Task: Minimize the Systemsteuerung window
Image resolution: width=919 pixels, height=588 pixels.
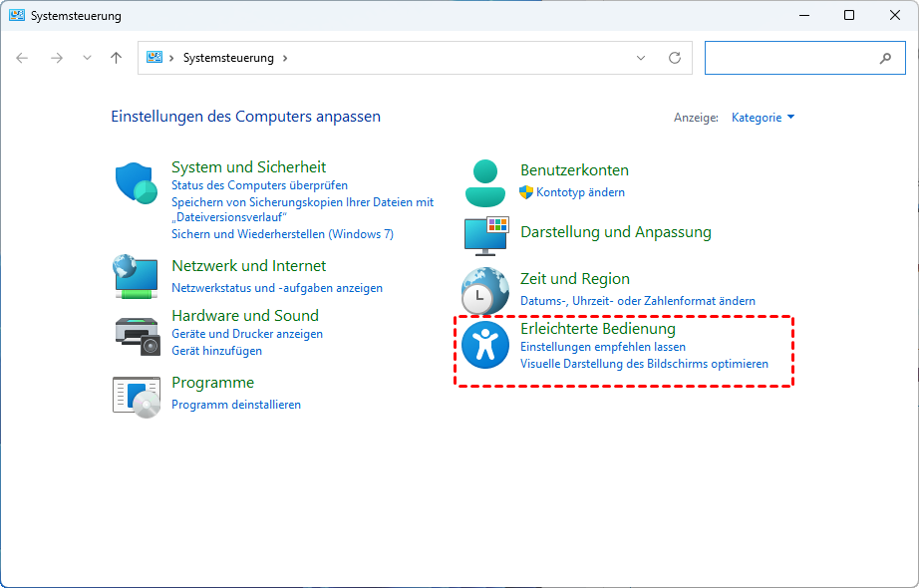Action: click(804, 15)
